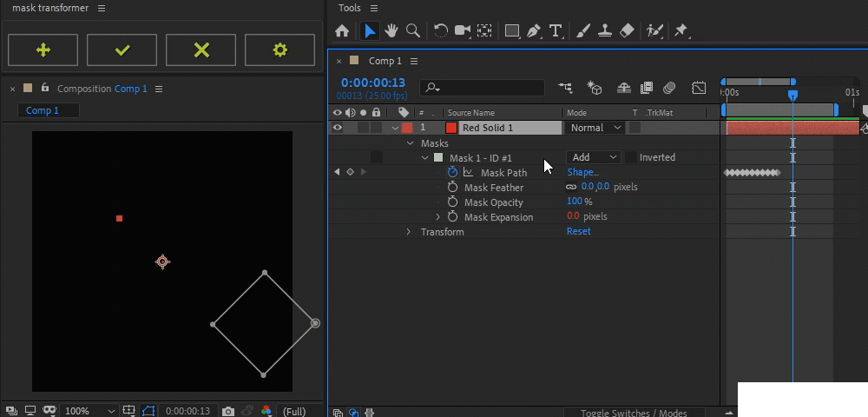Switch to the Comp 1 timeline tab

point(385,61)
